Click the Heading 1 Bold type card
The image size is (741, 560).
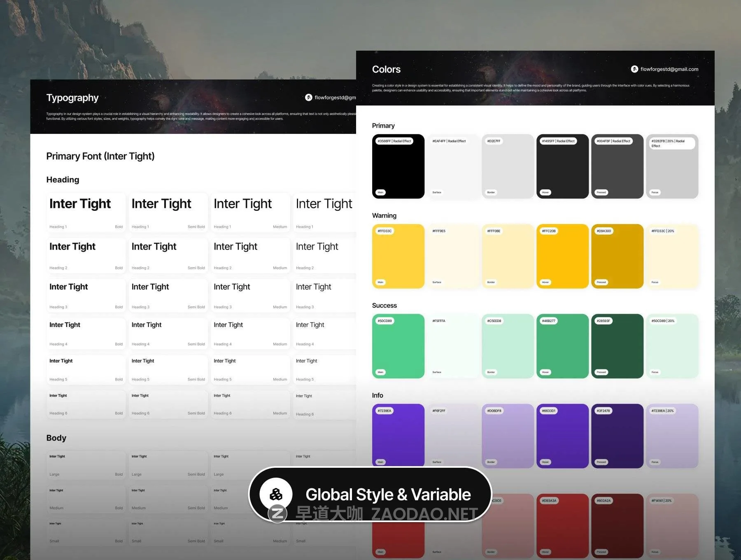pyautogui.click(x=86, y=212)
